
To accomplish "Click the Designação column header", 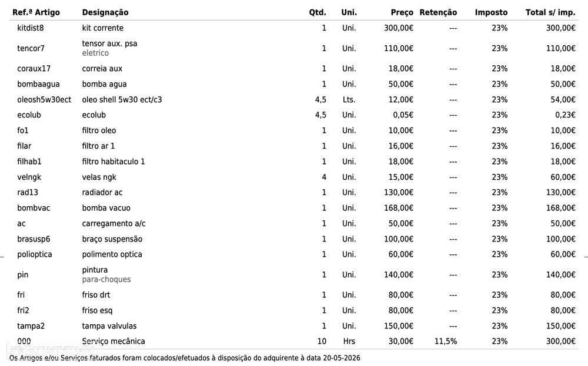I will click(x=105, y=12).
